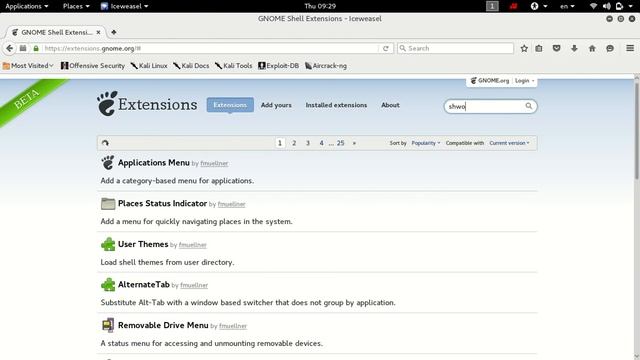This screenshot has height=360, width=640.
Task: Open the Installed extensions page
Action: (336, 105)
